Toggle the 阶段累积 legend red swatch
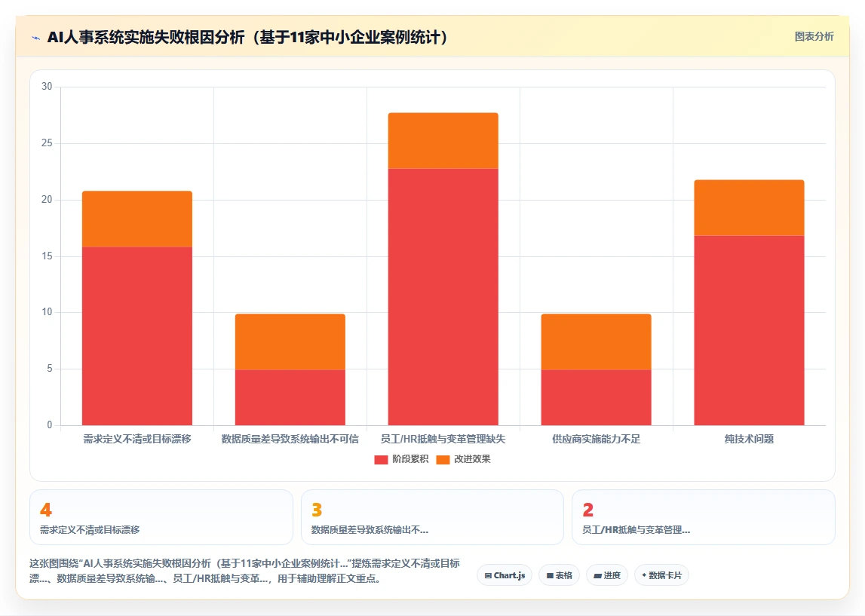Image resolution: width=865 pixels, height=616 pixels. pyautogui.click(x=381, y=459)
